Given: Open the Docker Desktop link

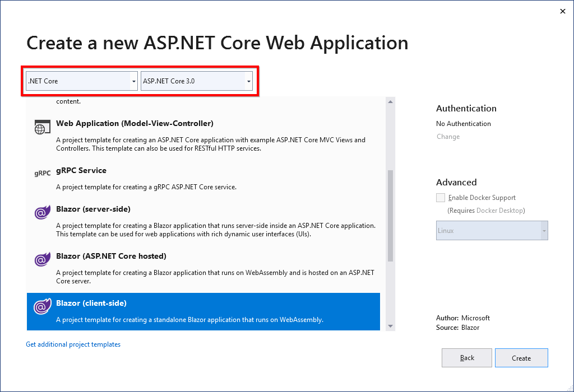Looking at the screenshot, I should point(499,211).
